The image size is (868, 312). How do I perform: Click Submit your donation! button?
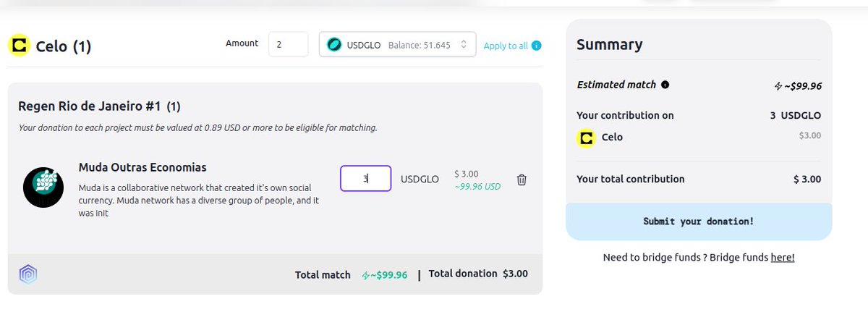click(699, 222)
